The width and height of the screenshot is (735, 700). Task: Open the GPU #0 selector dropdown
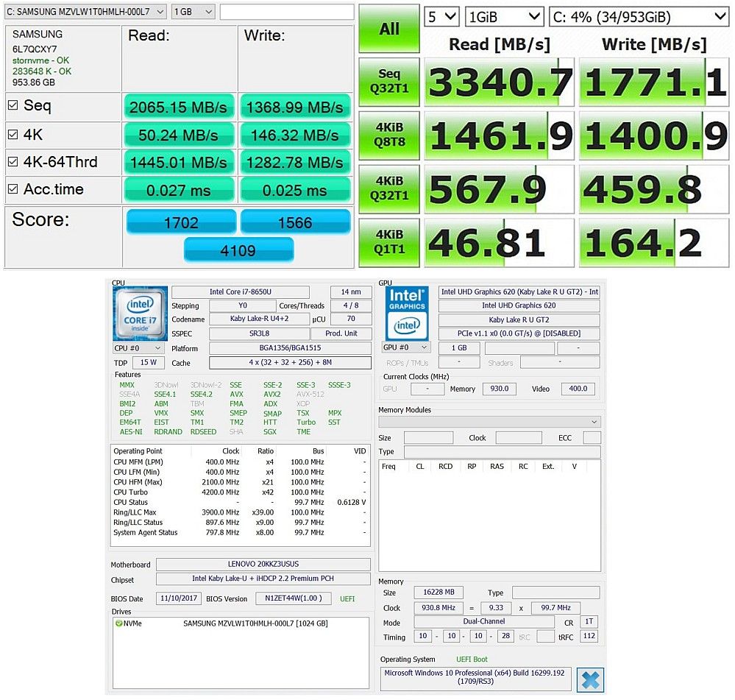click(406, 347)
